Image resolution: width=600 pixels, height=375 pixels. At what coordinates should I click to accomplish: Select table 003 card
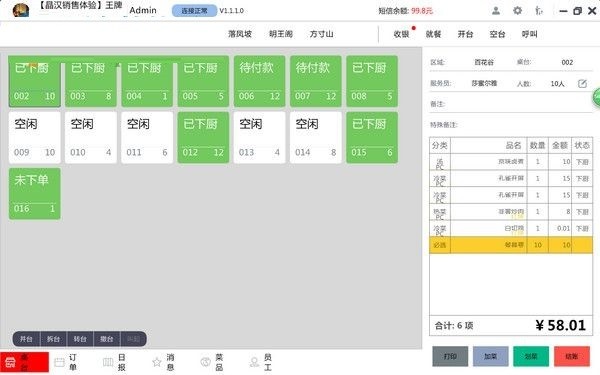pyautogui.click(x=91, y=82)
